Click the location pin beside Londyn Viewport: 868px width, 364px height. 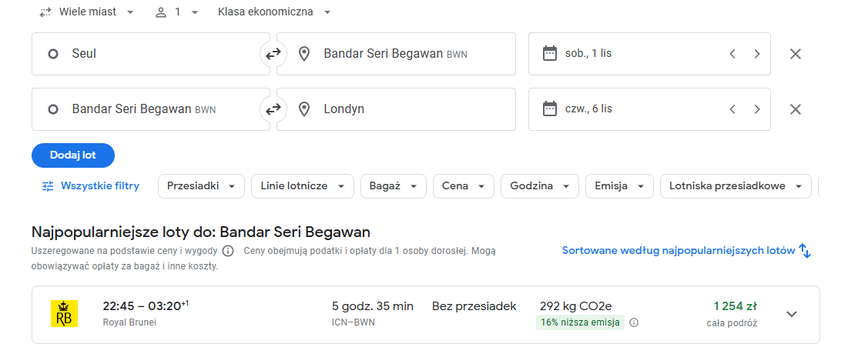point(303,109)
